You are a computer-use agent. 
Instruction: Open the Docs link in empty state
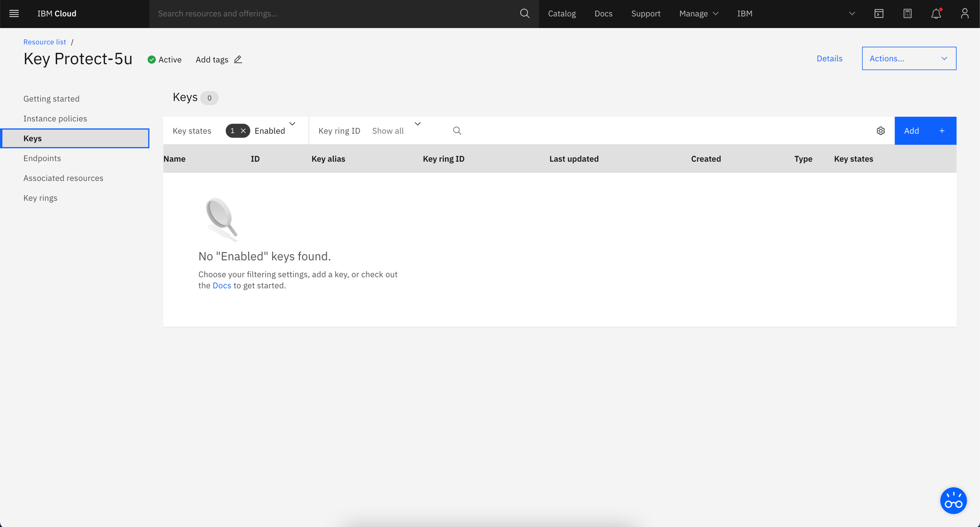(x=222, y=286)
